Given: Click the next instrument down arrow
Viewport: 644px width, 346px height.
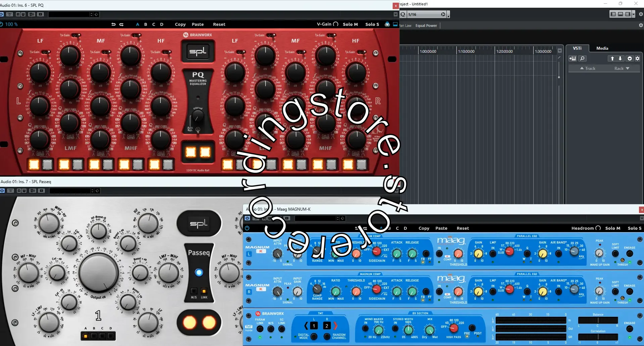Looking at the screenshot, I should pos(620,58).
